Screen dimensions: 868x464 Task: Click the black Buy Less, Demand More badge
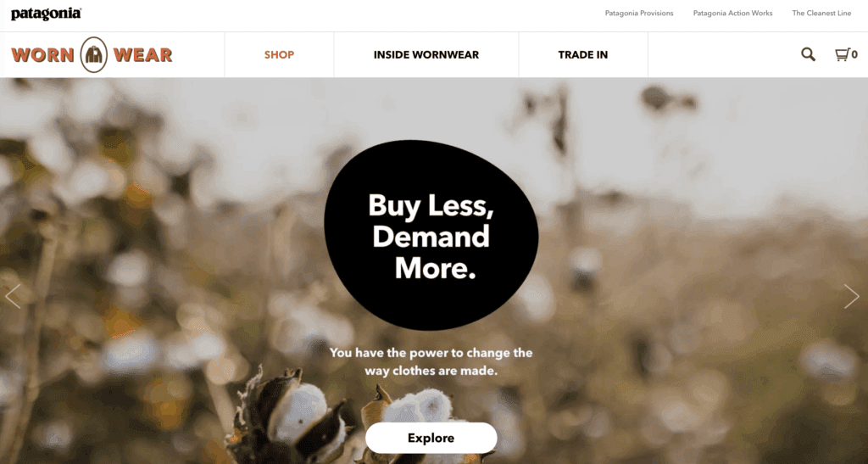click(x=431, y=235)
